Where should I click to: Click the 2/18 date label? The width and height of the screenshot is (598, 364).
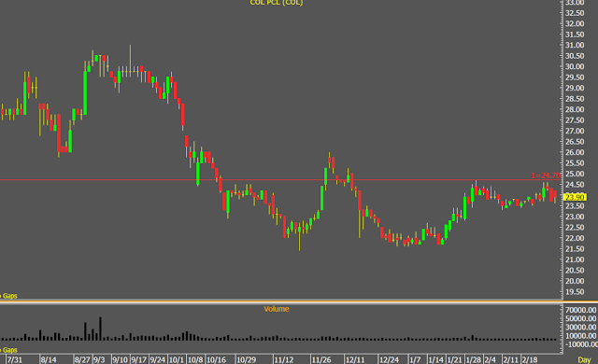(x=530, y=360)
